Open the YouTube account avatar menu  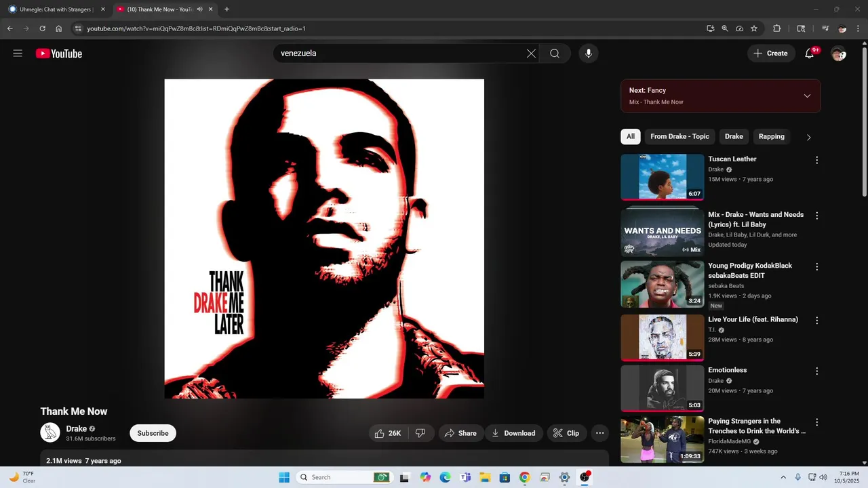[x=839, y=54]
